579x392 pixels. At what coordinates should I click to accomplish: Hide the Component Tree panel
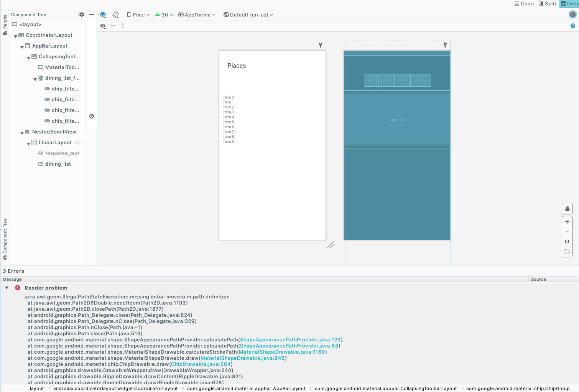point(91,14)
